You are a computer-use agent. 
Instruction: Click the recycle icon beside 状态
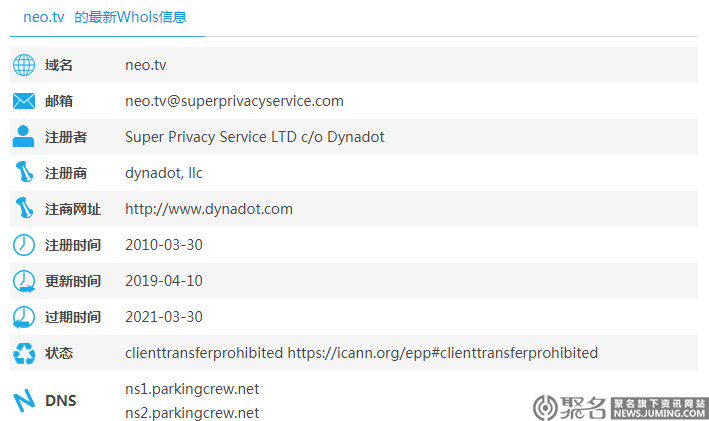24,353
